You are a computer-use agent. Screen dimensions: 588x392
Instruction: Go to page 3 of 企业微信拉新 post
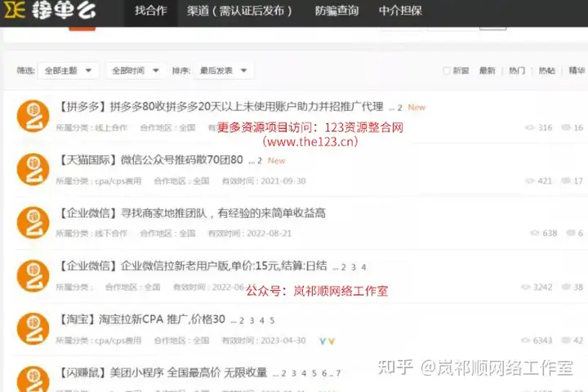point(354,268)
